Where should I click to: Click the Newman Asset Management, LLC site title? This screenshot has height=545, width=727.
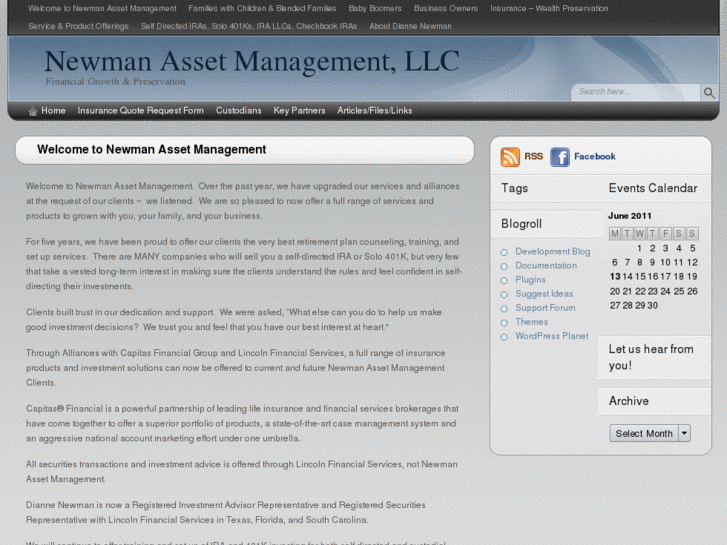252,61
